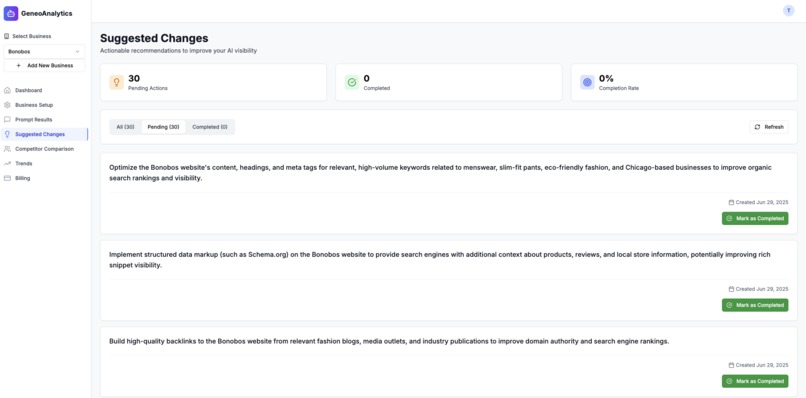
Task: Click the orange lightbulb Pending Actions icon
Action: (116, 82)
